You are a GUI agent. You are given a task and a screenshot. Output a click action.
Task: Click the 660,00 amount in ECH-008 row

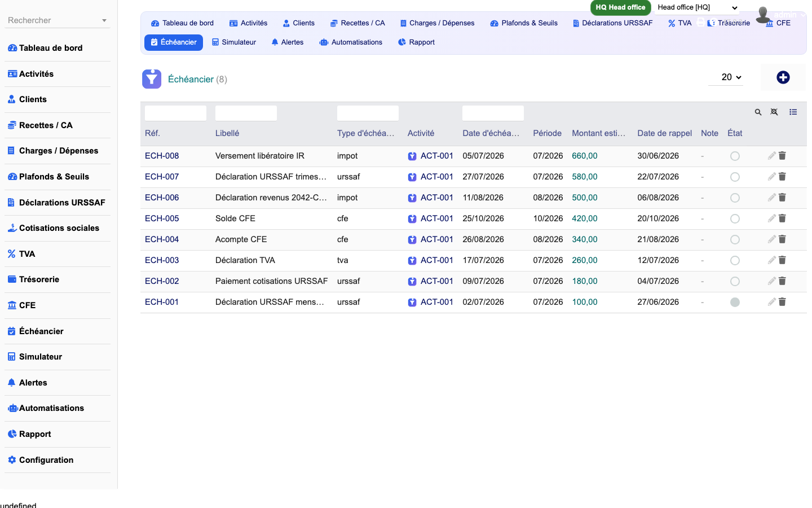pyautogui.click(x=585, y=156)
